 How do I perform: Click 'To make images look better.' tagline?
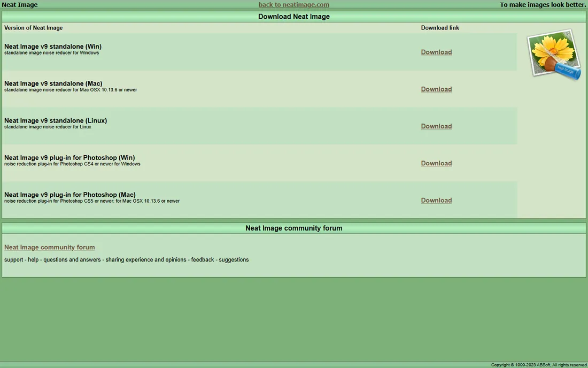543,5
